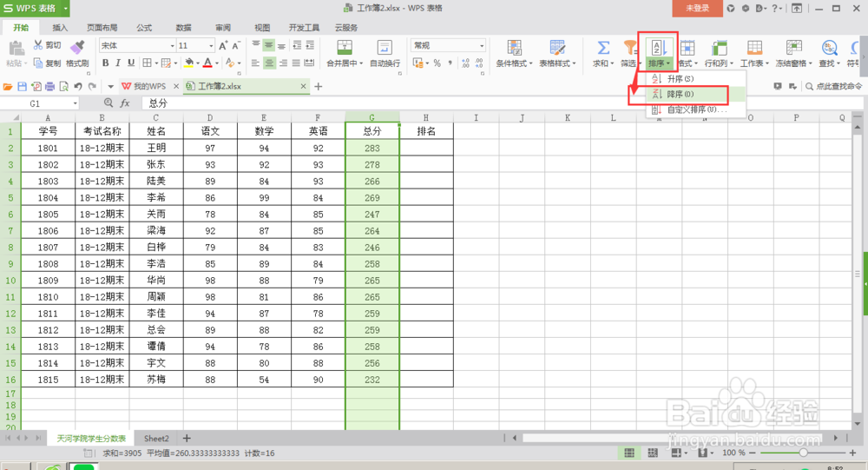Switch to Sheet2 sheet tab
The height and width of the screenshot is (470, 868).
(x=156, y=439)
